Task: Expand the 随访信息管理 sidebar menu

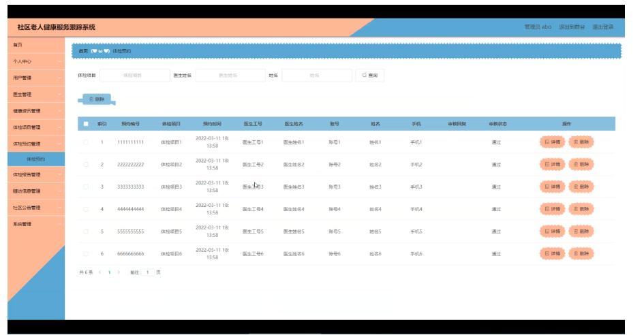Action: 36,191
